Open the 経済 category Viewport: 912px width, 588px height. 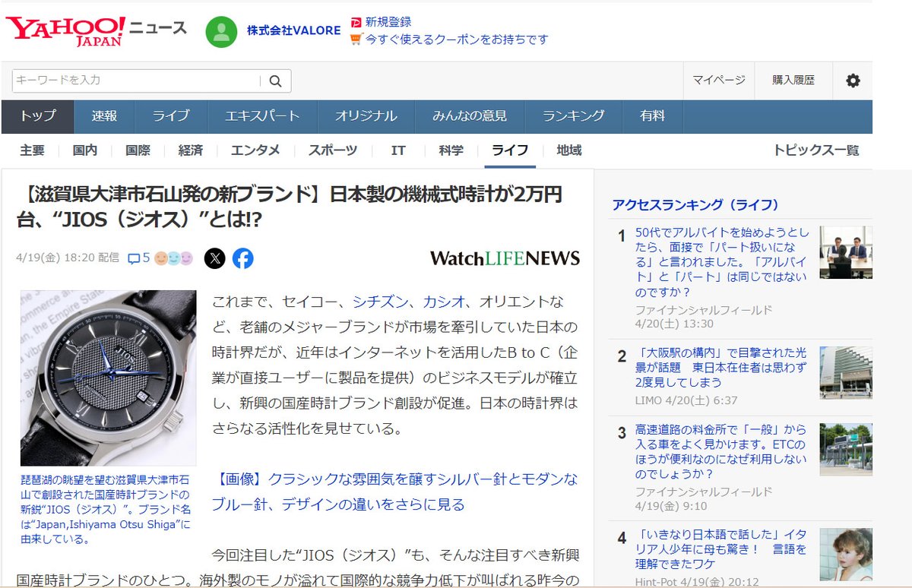pyautogui.click(x=191, y=150)
